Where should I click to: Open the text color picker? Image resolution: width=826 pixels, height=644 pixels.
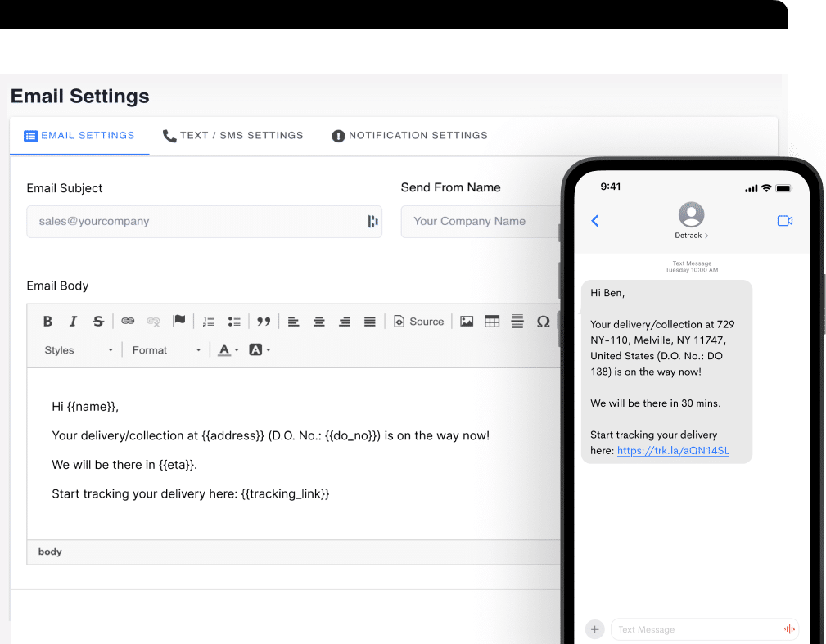228,350
